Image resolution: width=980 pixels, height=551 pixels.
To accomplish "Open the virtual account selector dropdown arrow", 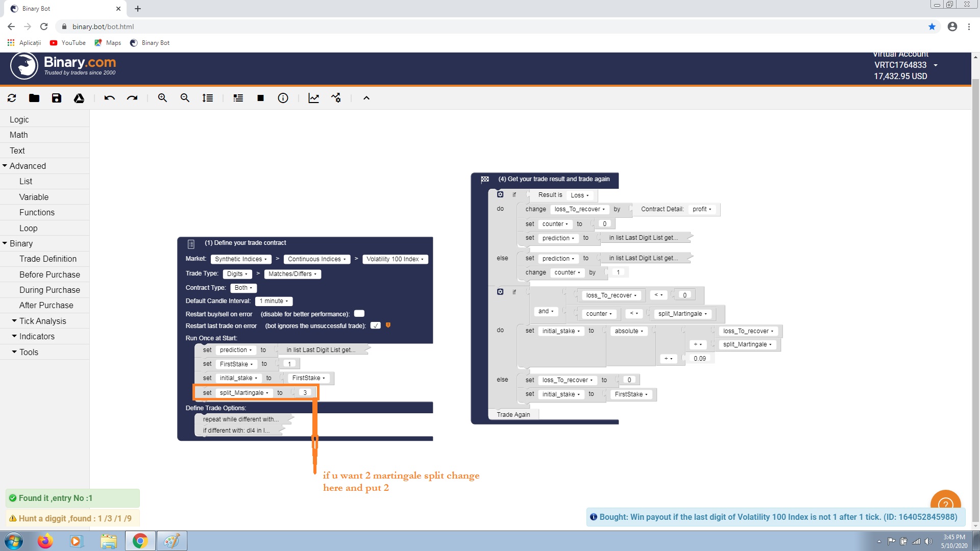I will (936, 65).
